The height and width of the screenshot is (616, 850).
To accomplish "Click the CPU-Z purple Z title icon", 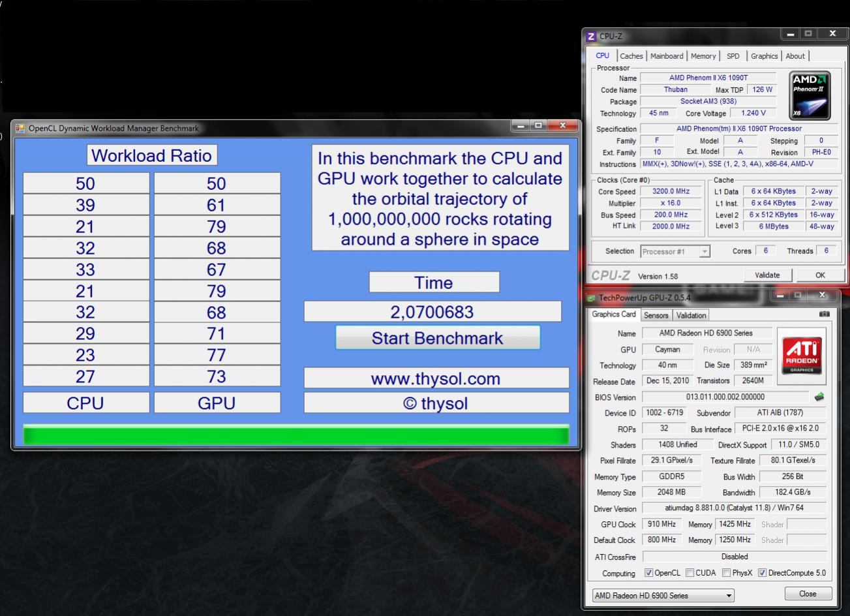I will [x=592, y=37].
